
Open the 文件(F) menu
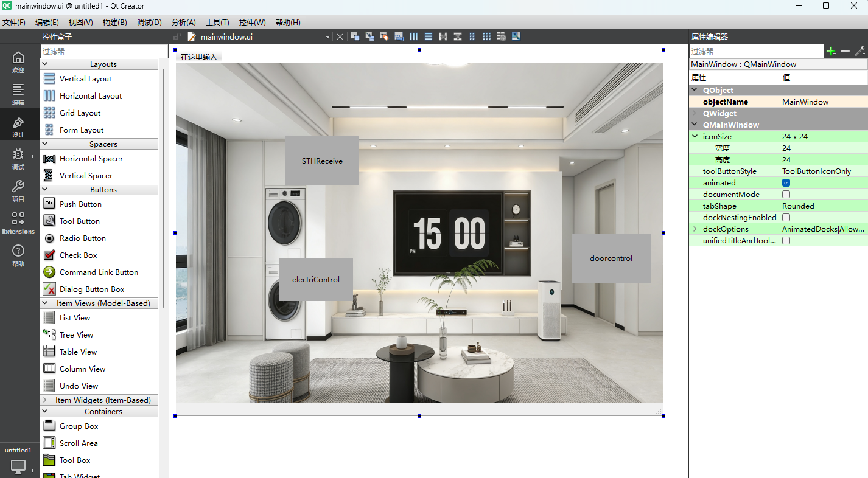click(x=14, y=22)
